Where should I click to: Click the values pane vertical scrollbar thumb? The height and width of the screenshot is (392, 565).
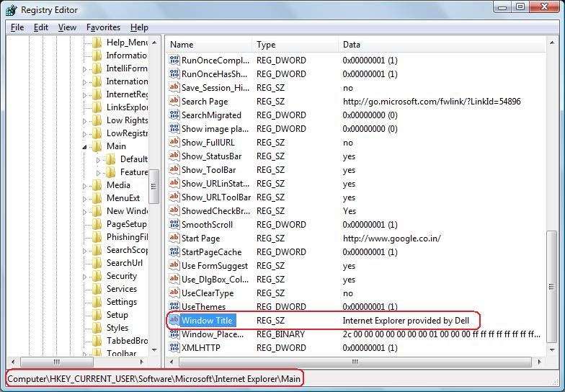pyautogui.click(x=551, y=287)
